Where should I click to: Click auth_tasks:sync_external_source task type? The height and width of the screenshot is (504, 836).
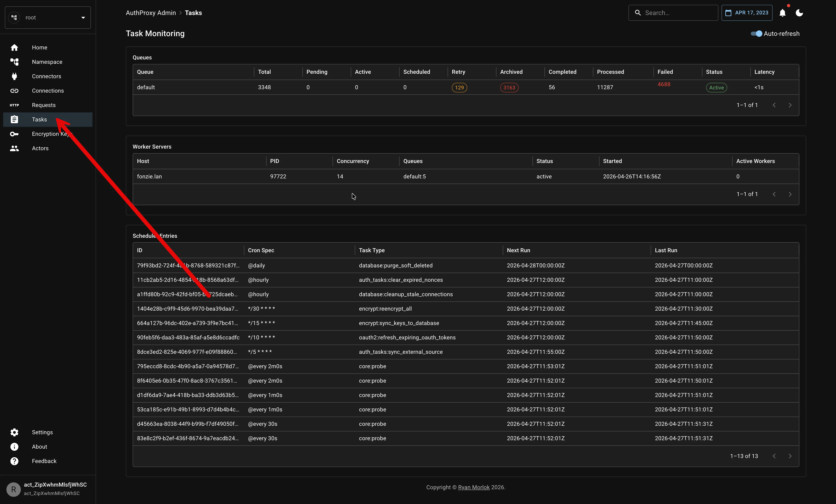click(401, 352)
